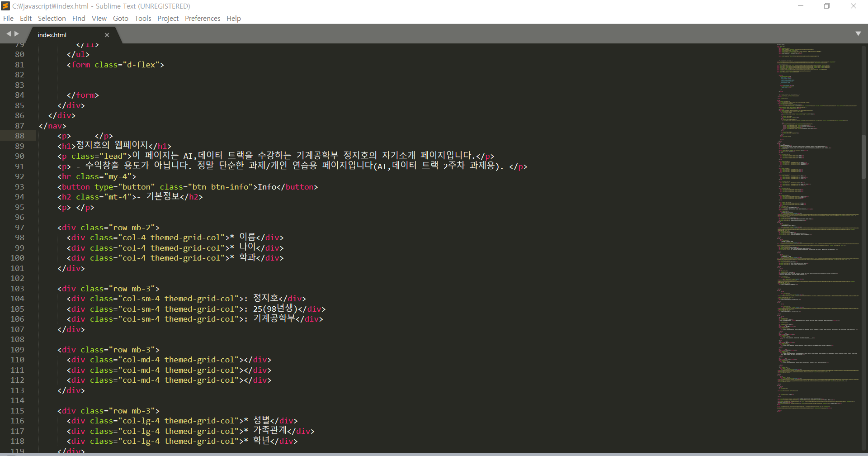
Task: Open the File menu
Action: coord(8,19)
